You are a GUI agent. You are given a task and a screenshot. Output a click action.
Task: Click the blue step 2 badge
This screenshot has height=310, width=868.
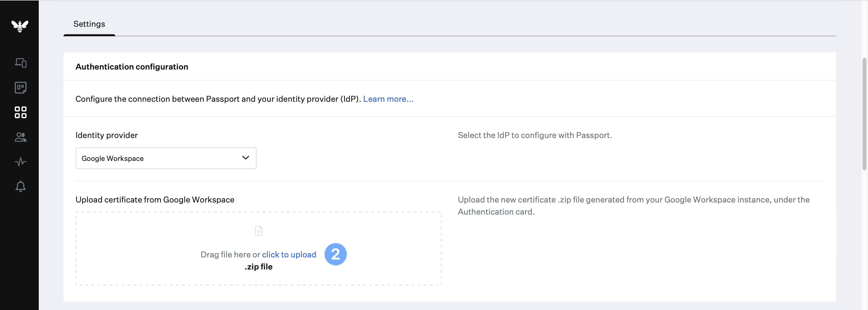pos(335,254)
